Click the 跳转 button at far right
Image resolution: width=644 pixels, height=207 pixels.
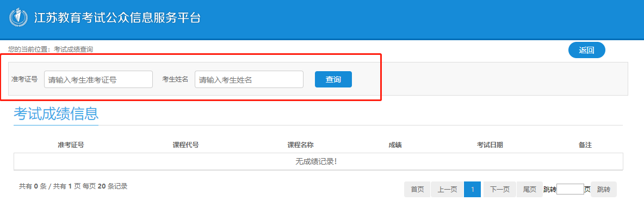[604, 190]
